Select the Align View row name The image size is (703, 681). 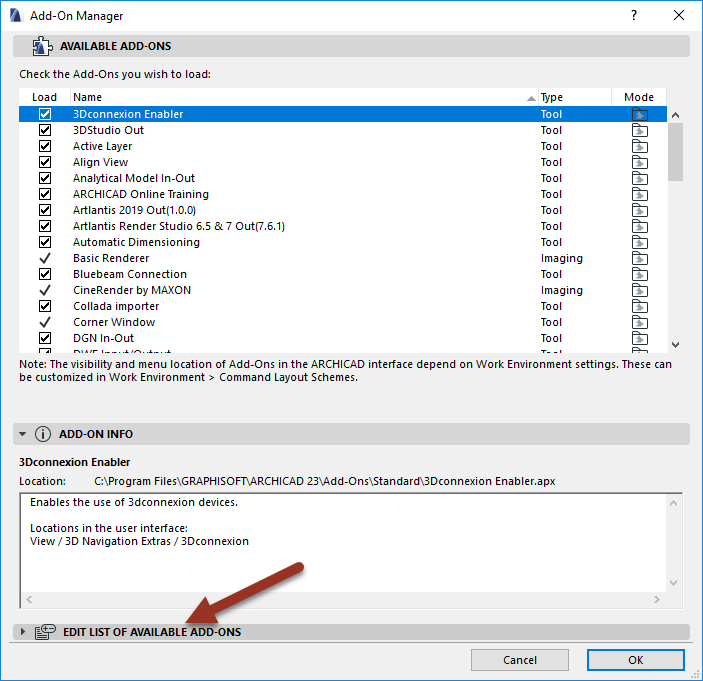[x=100, y=162]
